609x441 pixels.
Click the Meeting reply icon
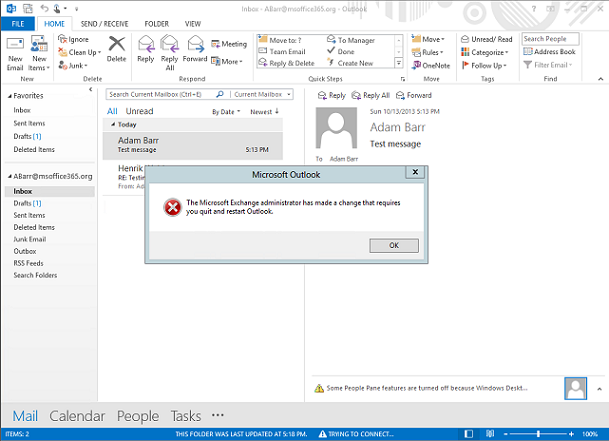click(x=215, y=44)
